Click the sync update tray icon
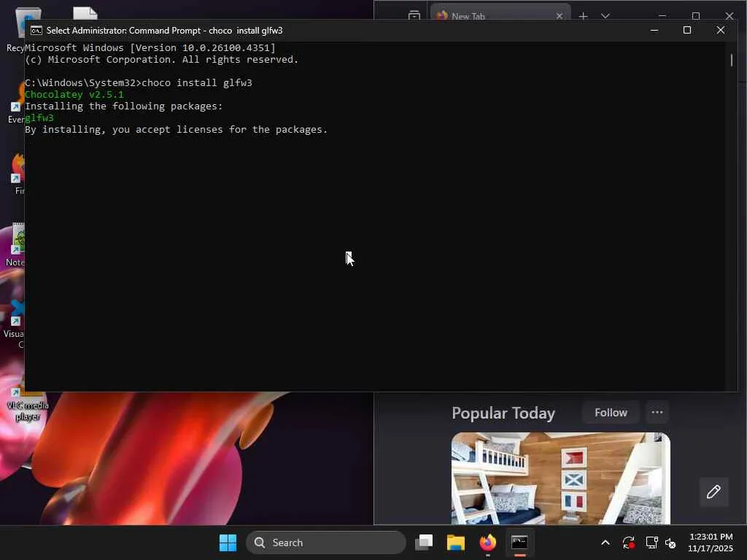 (x=628, y=542)
